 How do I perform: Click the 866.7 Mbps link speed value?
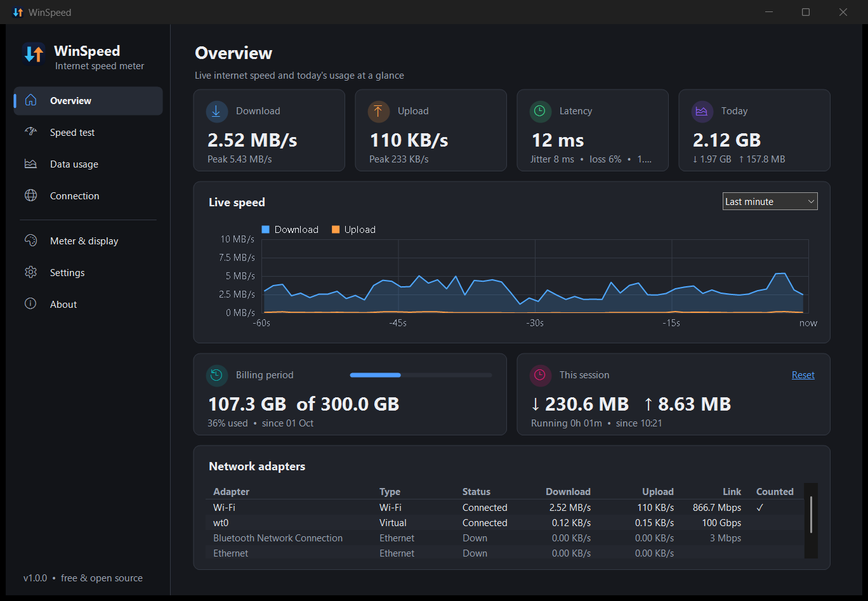click(717, 508)
